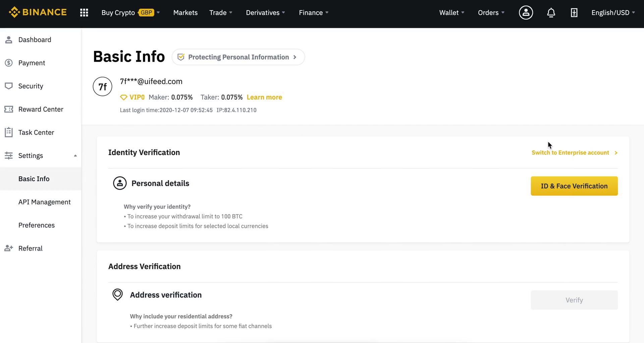The width and height of the screenshot is (644, 343).
Task: Click Switch to Enterprise account link
Action: tap(575, 153)
